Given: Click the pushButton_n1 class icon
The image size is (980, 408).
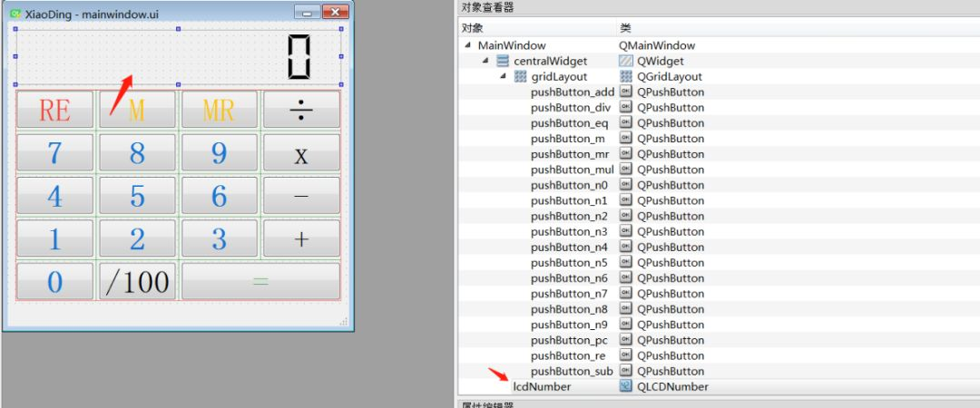Looking at the screenshot, I should click(x=625, y=200).
